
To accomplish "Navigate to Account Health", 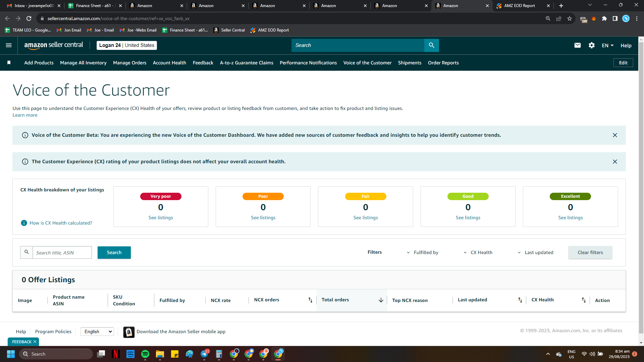I will click(x=169, y=63).
